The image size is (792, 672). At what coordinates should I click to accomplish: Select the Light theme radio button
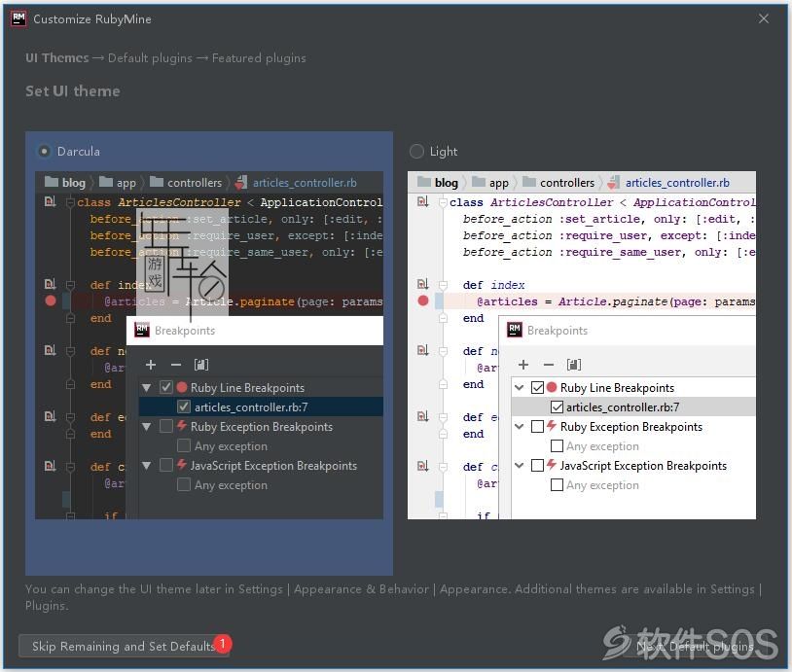click(416, 152)
